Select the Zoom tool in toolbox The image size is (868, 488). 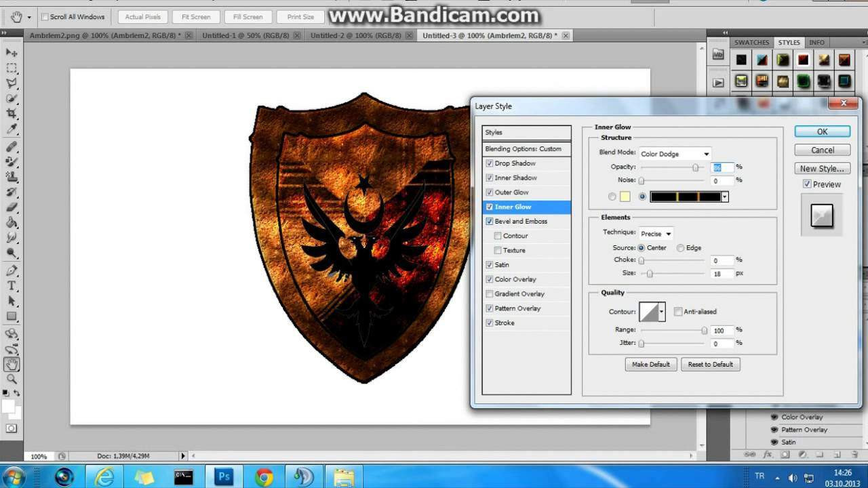pos(12,380)
